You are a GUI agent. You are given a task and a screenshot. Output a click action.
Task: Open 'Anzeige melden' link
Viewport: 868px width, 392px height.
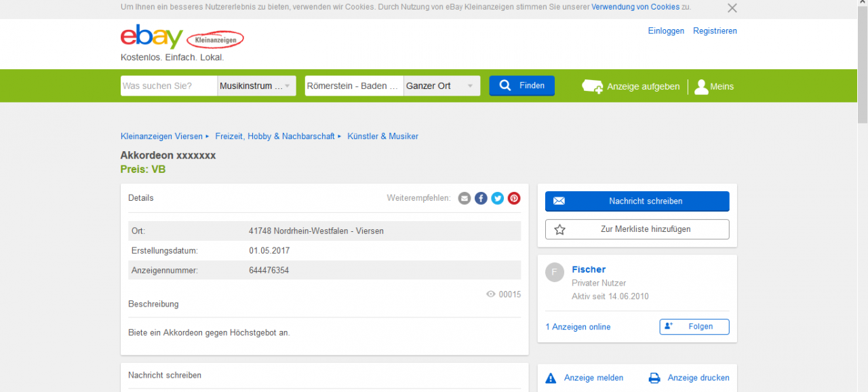(x=593, y=378)
